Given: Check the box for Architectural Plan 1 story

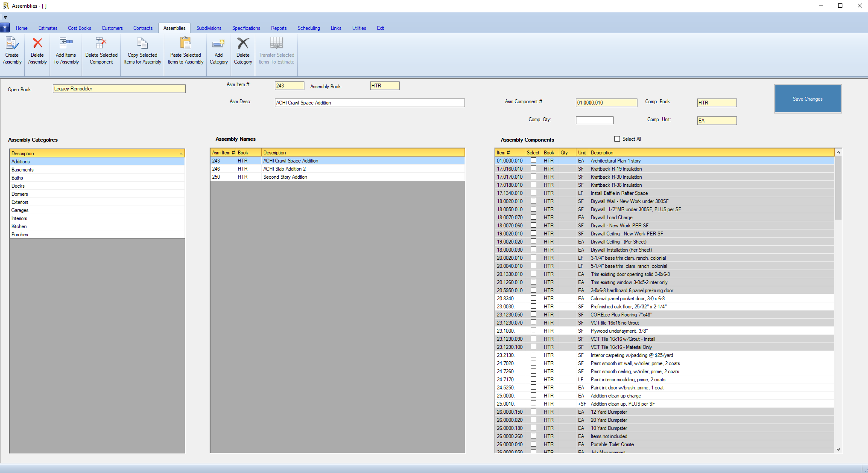Looking at the screenshot, I should point(533,161).
